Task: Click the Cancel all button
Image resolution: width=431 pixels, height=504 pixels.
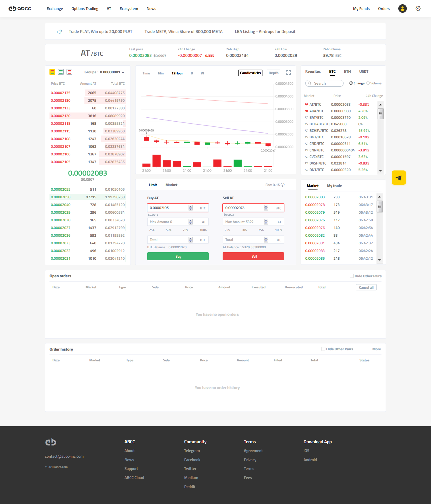Action: click(x=366, y=288)
